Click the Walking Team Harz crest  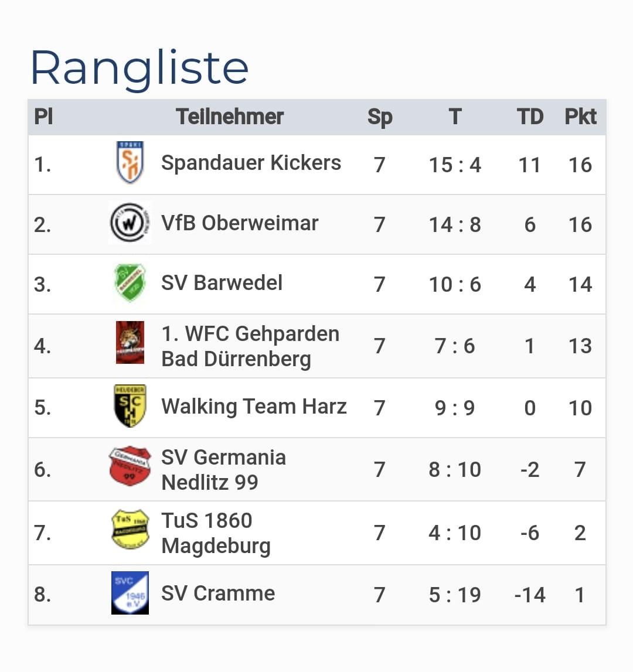(x=130, y=406)
